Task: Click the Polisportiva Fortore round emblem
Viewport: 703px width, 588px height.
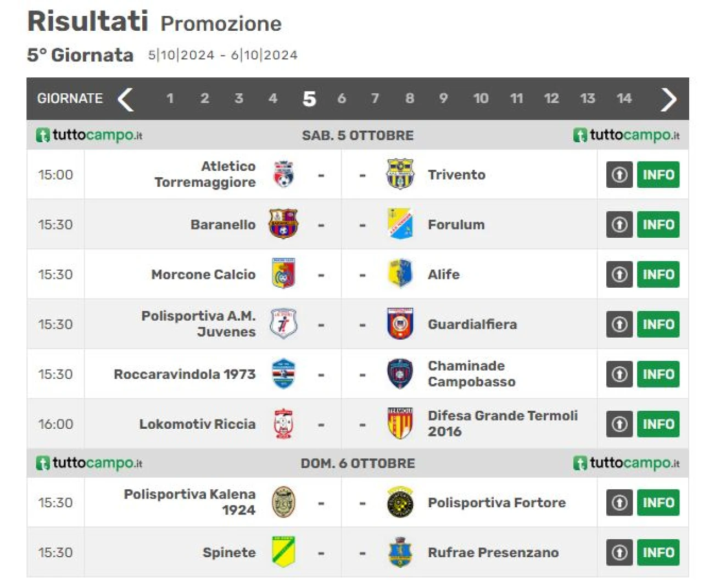Action: 400,502
